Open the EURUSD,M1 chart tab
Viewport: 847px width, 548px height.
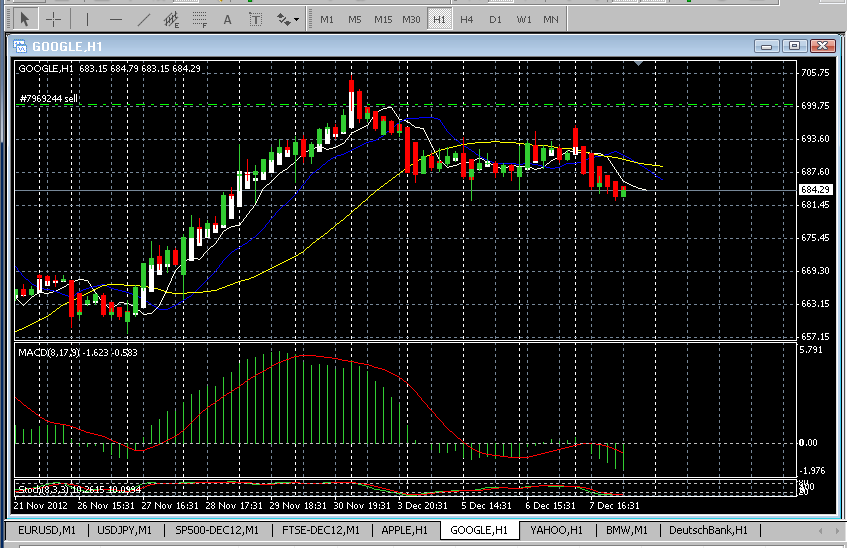tap(47, 530)
